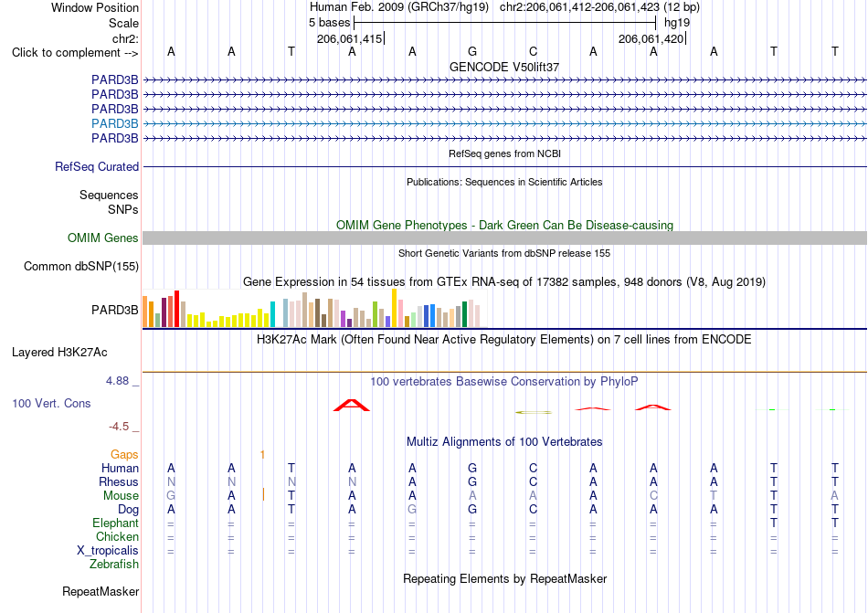The image size is (868, 613).
Task: Click the tallest red bar in GTEx chart
Action: [176, 309]
